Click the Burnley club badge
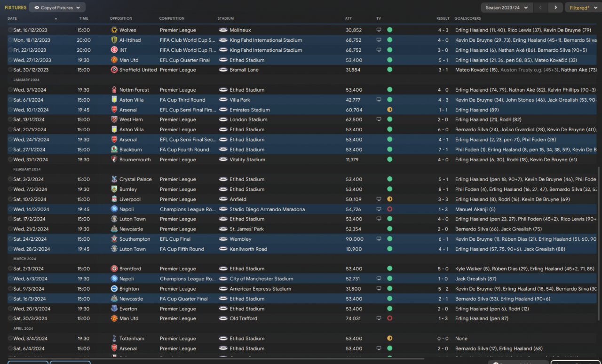 coord(114,189)
